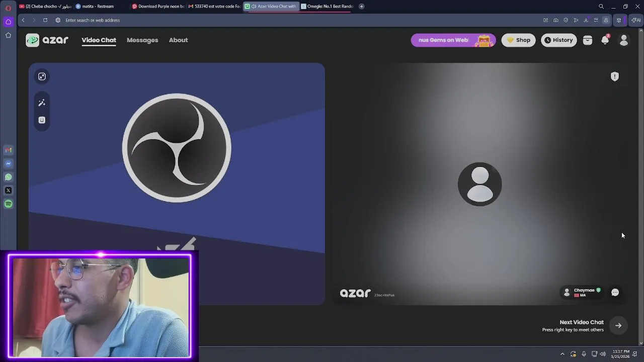Open the Video Chat tab

99,40
